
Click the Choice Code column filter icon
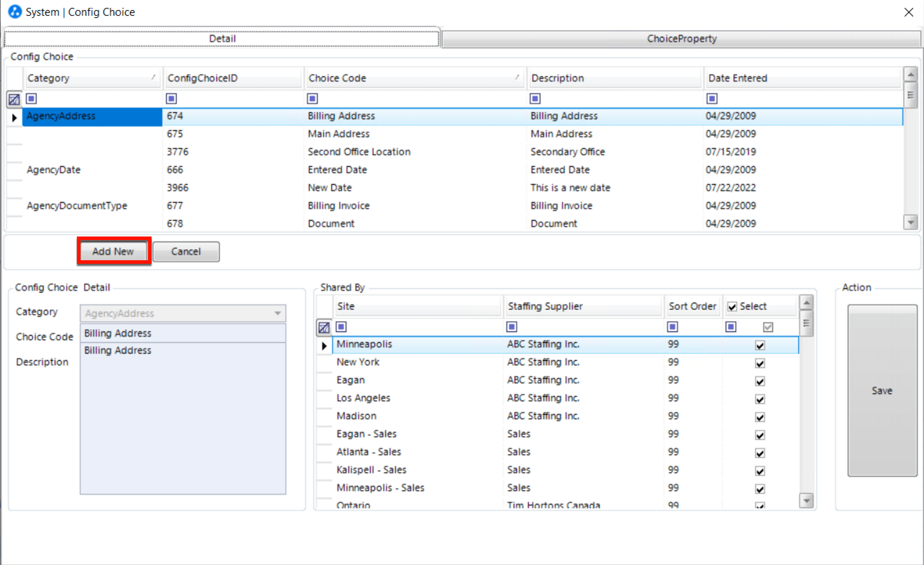(312, 99)
